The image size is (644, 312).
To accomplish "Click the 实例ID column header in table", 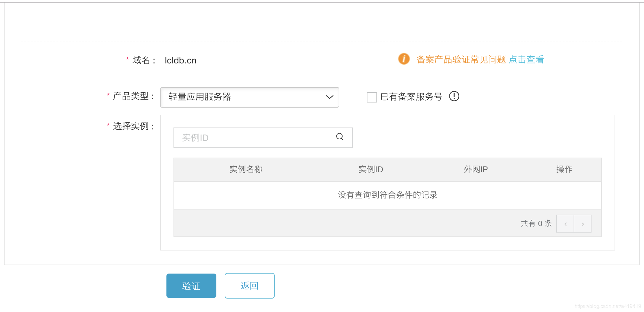I will point(371,169).
